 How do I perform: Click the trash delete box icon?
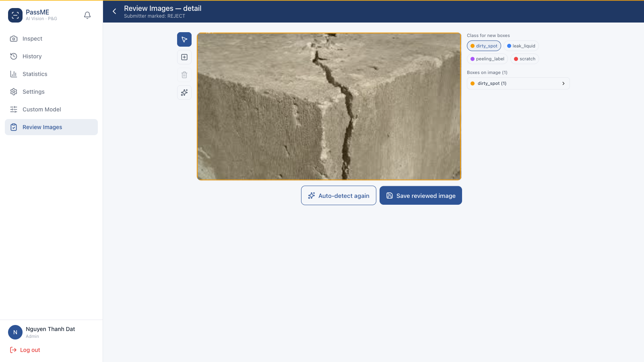coord(184,75)
